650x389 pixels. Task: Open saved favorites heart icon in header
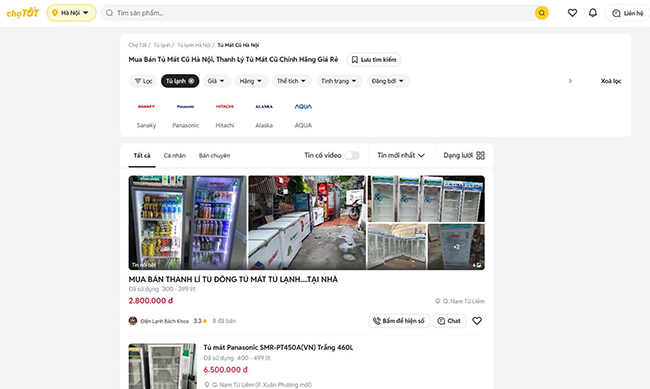click(x=572, y=13)
